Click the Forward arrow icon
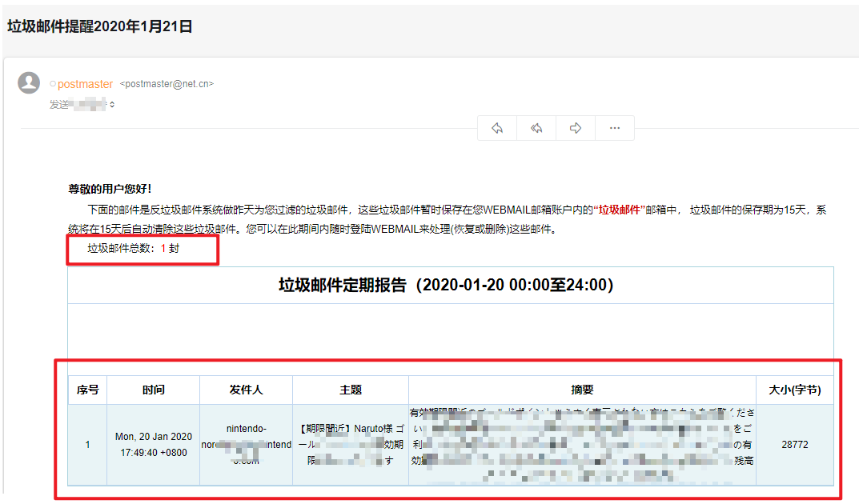 tap(575, 128)
